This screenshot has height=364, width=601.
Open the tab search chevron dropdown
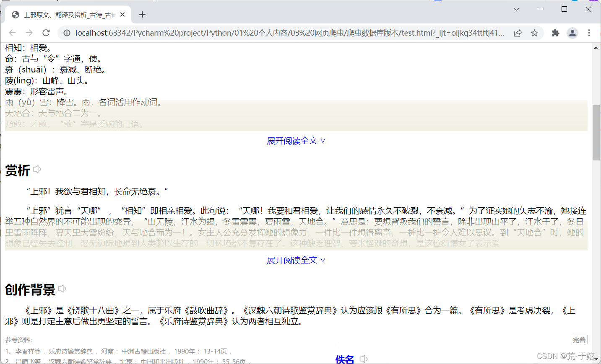[x=516, y=9]
